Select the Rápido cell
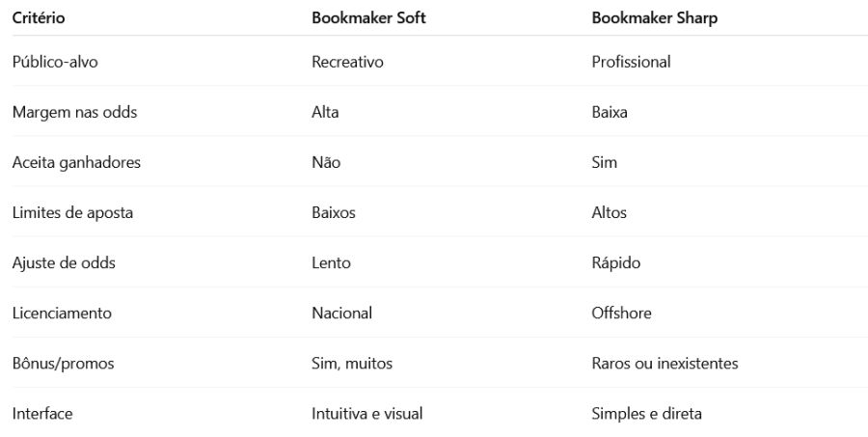 coord(615,262)
